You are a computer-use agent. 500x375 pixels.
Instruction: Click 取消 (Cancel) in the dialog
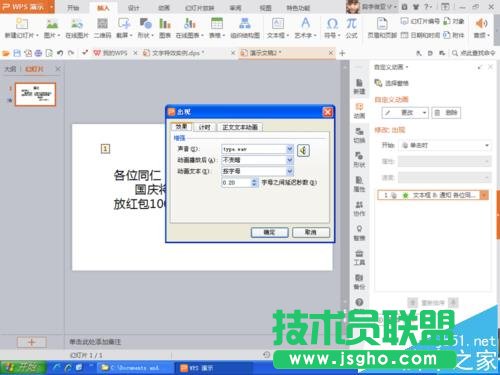[x=311, y=232]
